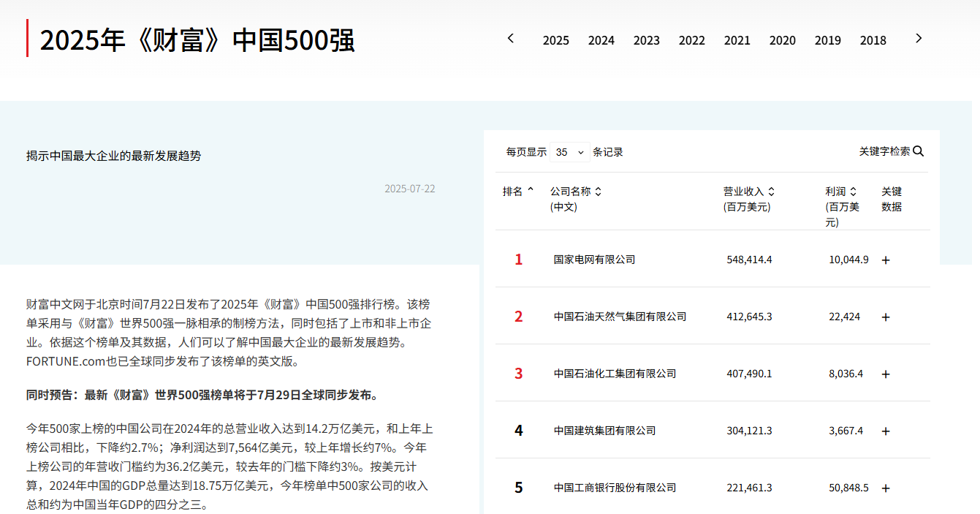Go to previous years with left arrow
The height and width of the screenshot is (514, 980).
coord(511,38)
